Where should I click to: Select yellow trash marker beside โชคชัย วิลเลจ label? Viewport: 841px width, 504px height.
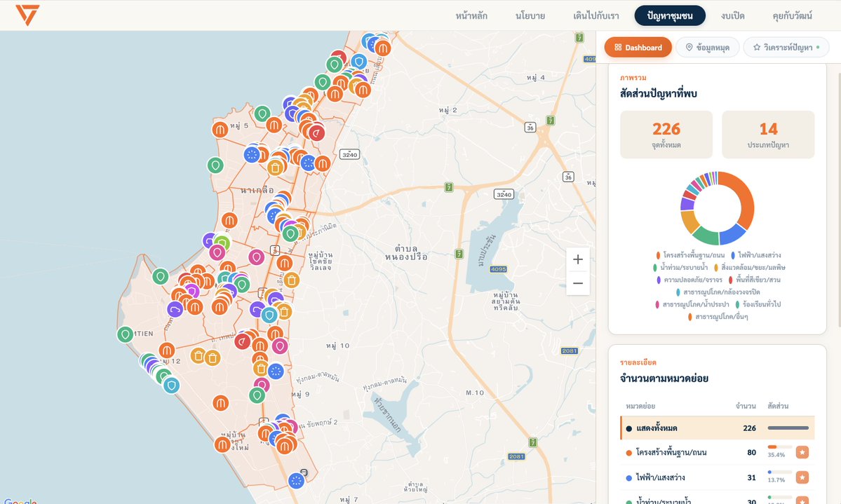click(x=291, y=280)
